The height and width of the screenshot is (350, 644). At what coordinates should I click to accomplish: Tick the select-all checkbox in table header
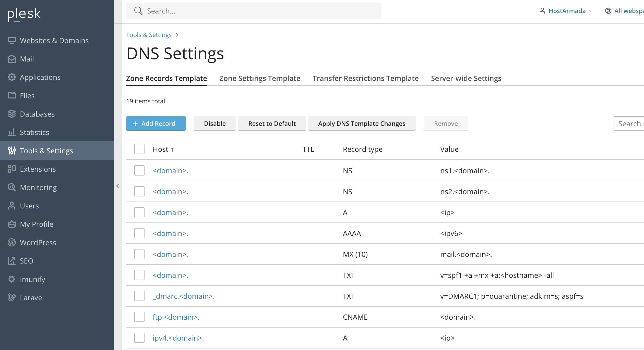pyautogui.click(x=139, y=149)
